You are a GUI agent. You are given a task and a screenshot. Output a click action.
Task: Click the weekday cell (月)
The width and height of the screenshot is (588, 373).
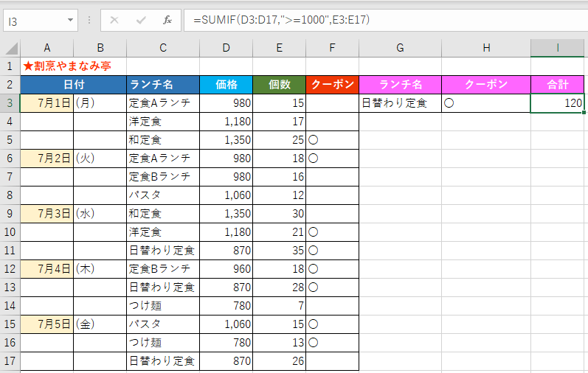click(100, 103)
